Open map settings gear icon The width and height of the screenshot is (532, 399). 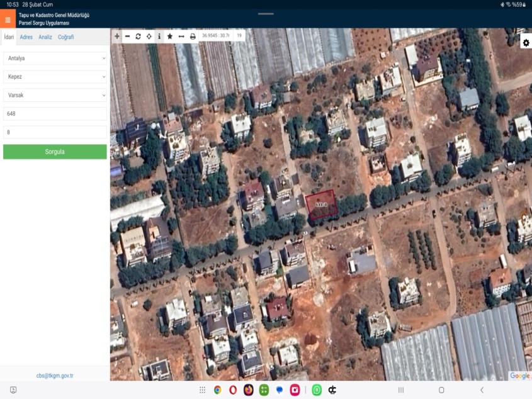[526, 43]
